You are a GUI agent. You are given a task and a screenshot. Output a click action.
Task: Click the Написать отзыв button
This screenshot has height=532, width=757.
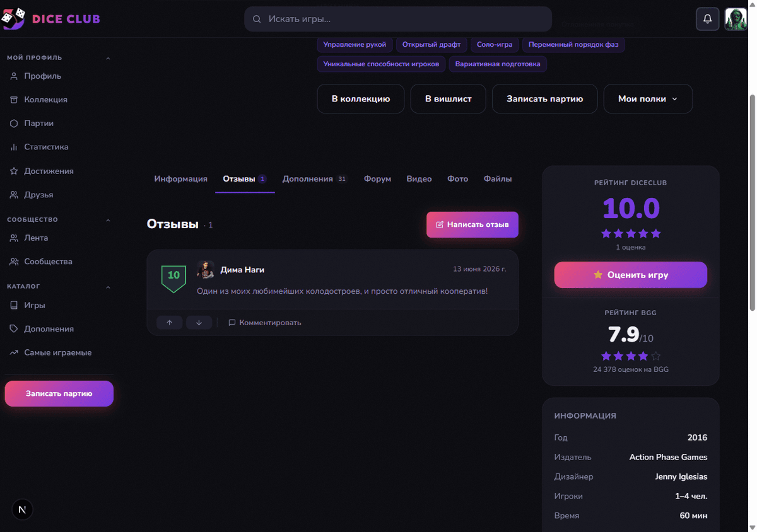(x=472, y=224)
